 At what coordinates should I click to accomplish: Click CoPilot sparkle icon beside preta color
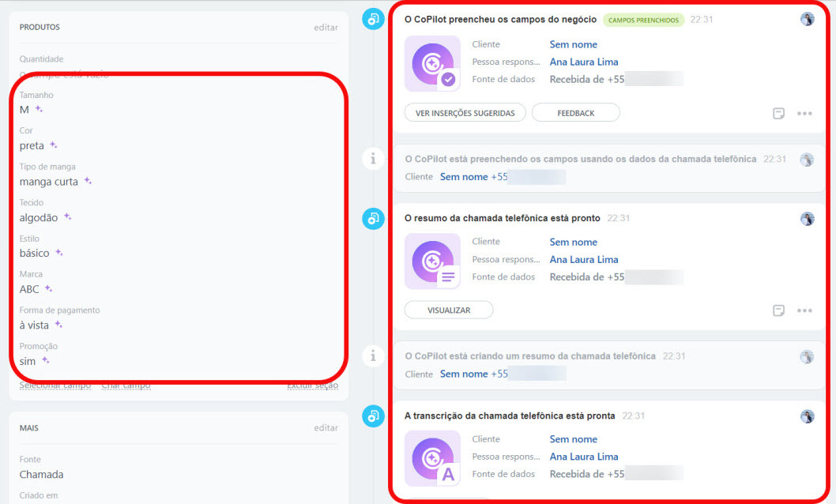54,145
